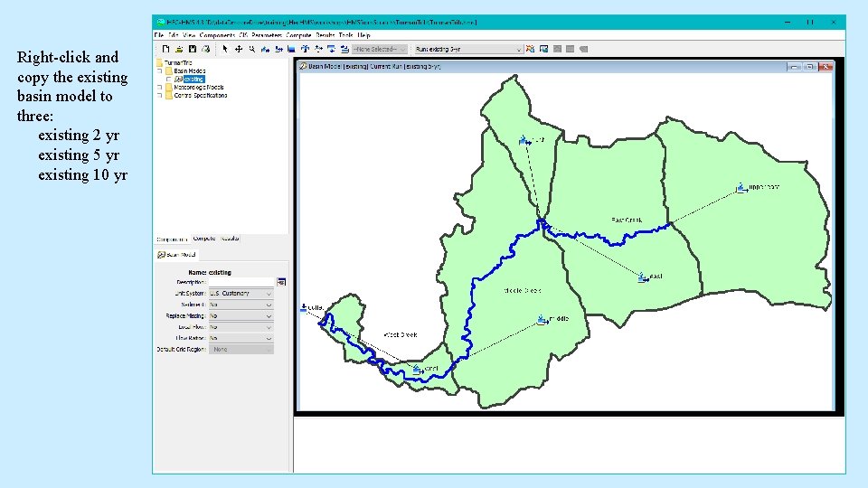Collapse the Basin Models folder

(x=160, y=71)
